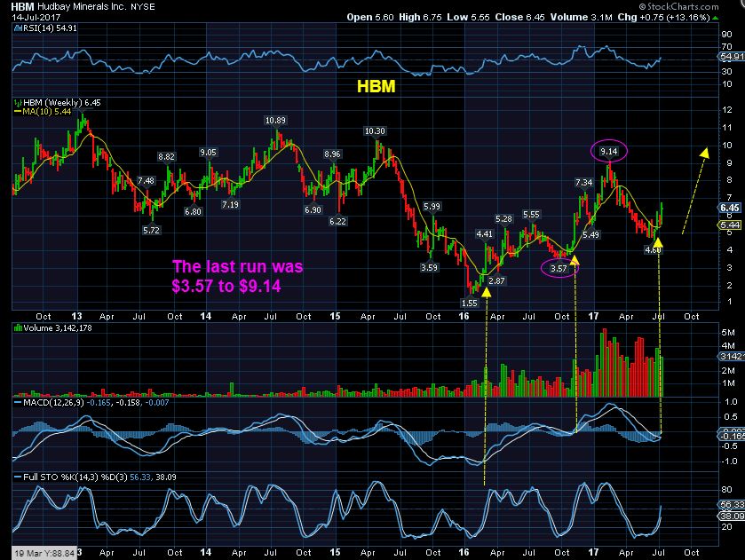Click the 2.87 low price label
This screenshot has width=745, height=560.
point(496,281)
